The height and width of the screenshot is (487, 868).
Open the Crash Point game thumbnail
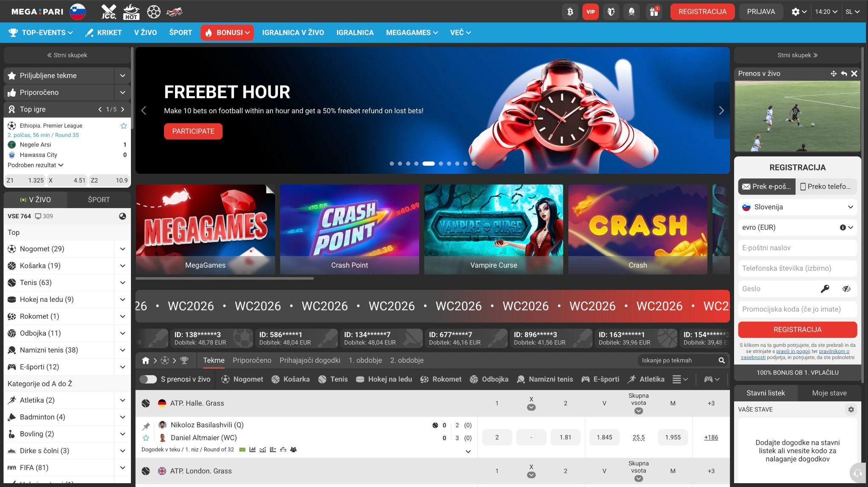[349, 229]
